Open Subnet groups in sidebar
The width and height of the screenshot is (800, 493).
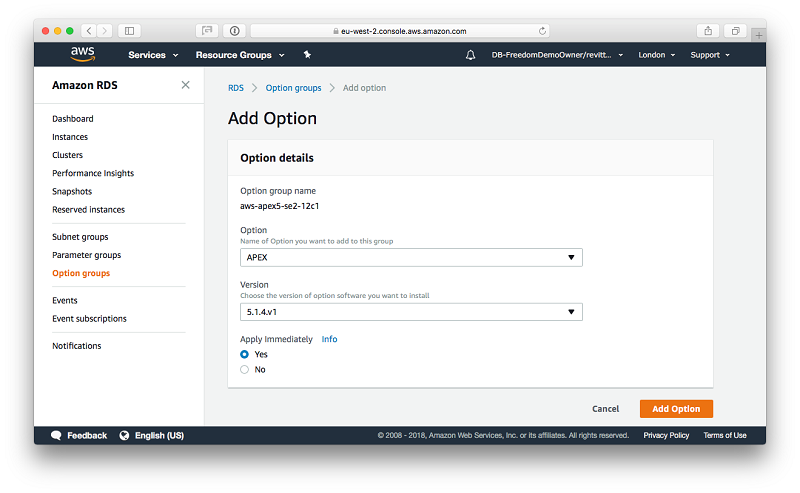coord(80,237)
